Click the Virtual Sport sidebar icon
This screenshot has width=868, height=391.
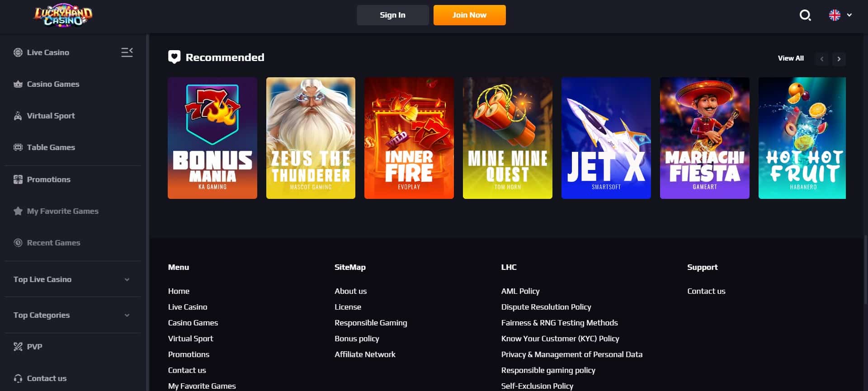point(18,116)
